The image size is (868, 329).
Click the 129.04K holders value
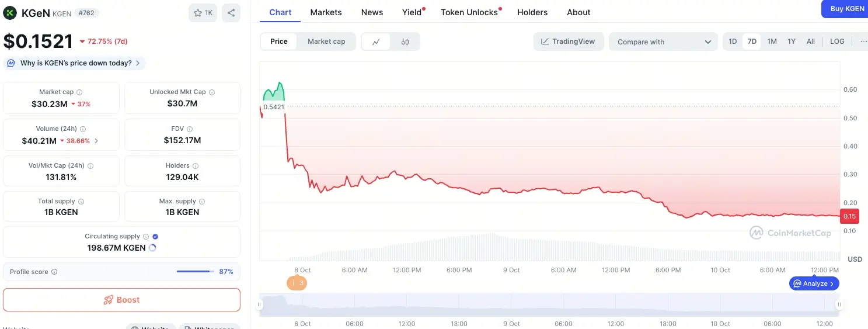[183, 177]
